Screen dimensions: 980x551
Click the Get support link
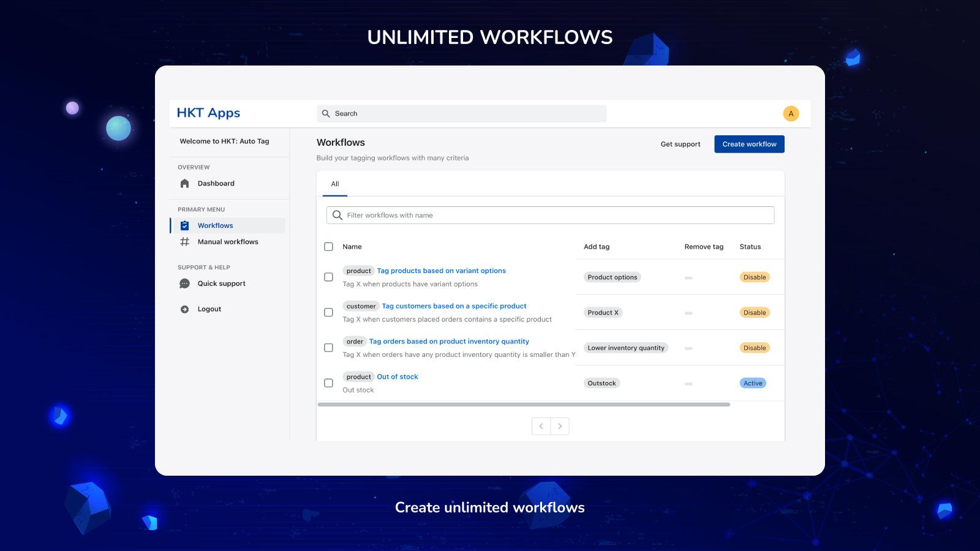click(680, 144)
